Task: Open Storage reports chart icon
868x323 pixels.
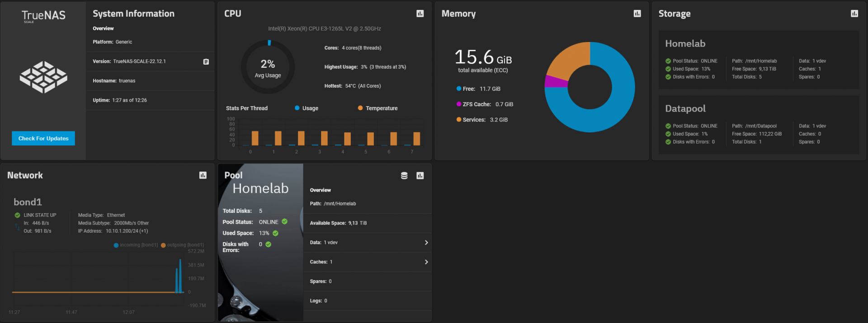Action: tap(854, 14)
